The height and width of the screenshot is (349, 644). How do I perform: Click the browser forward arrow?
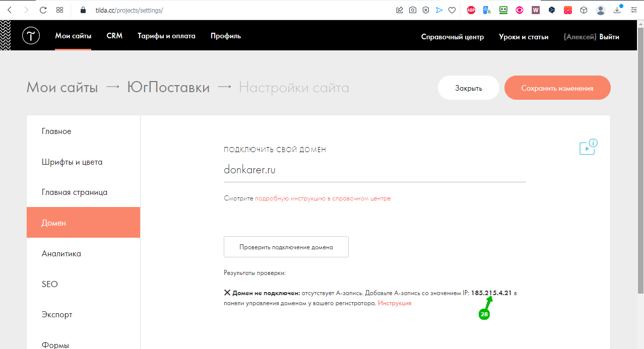(26, 10)
